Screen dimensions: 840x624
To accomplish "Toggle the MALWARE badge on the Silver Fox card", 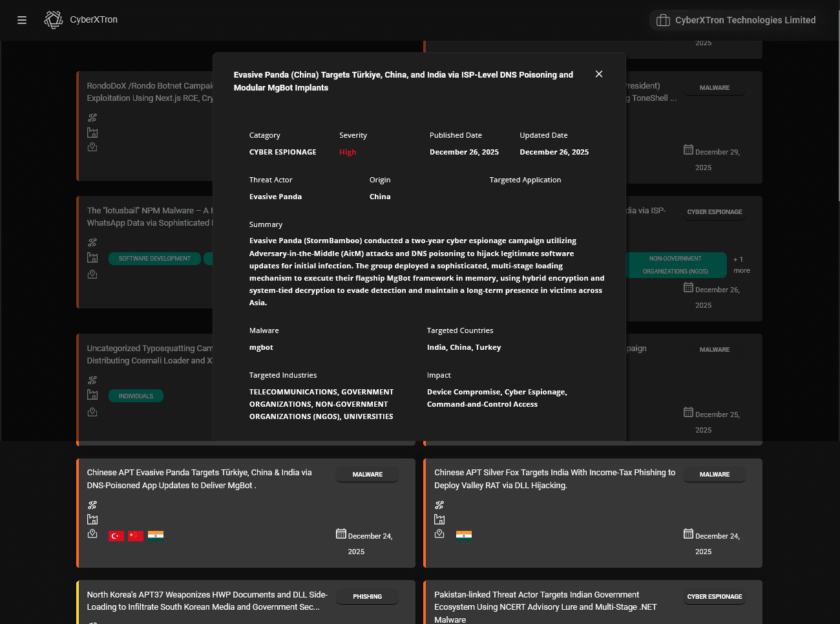I will (x=714, y=474).
